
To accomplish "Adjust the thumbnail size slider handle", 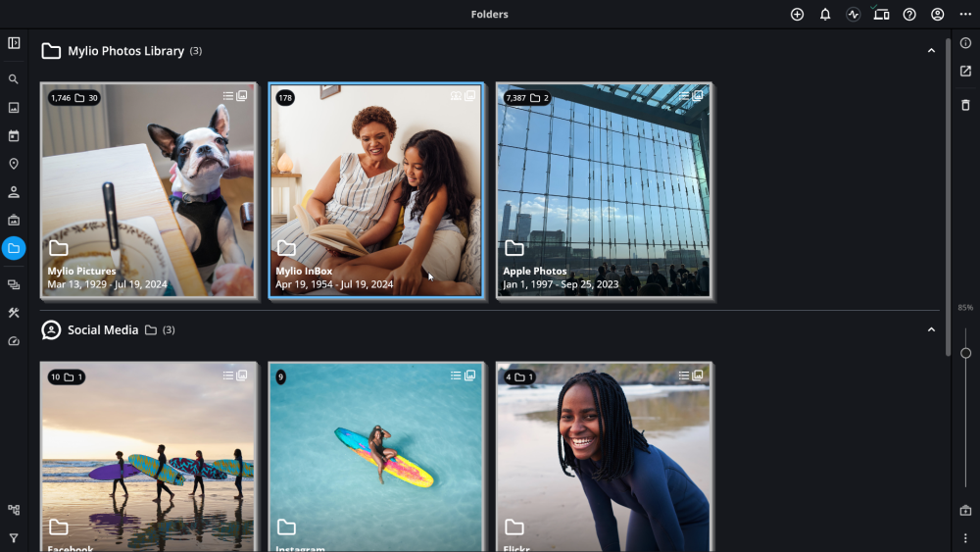I will tap(965, 353).
